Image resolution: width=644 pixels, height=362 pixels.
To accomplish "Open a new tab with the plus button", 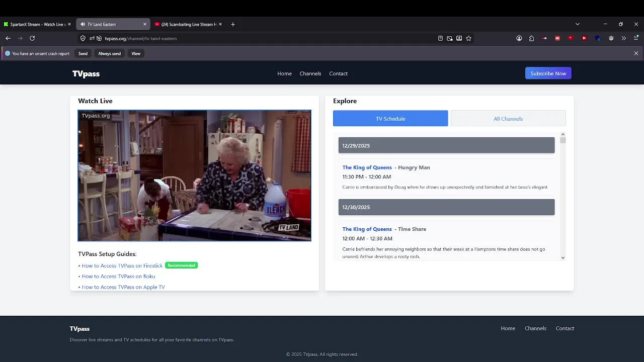I will [232, 24].
